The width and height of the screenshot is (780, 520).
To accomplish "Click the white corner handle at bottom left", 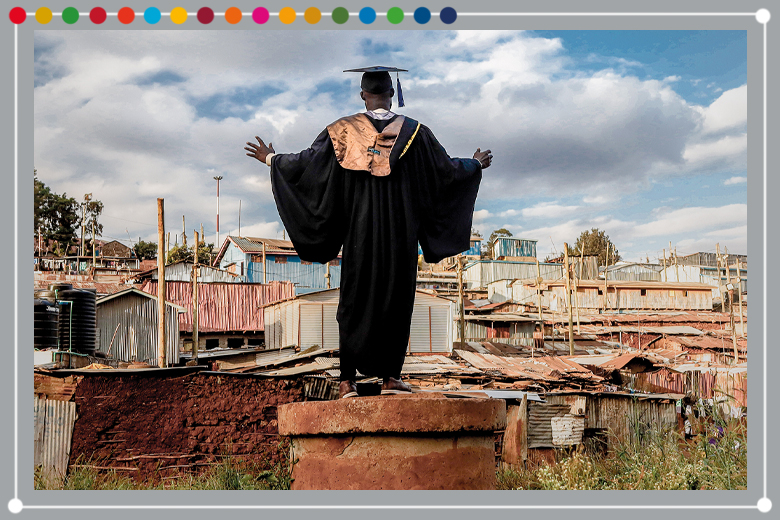I will point(15,505).
